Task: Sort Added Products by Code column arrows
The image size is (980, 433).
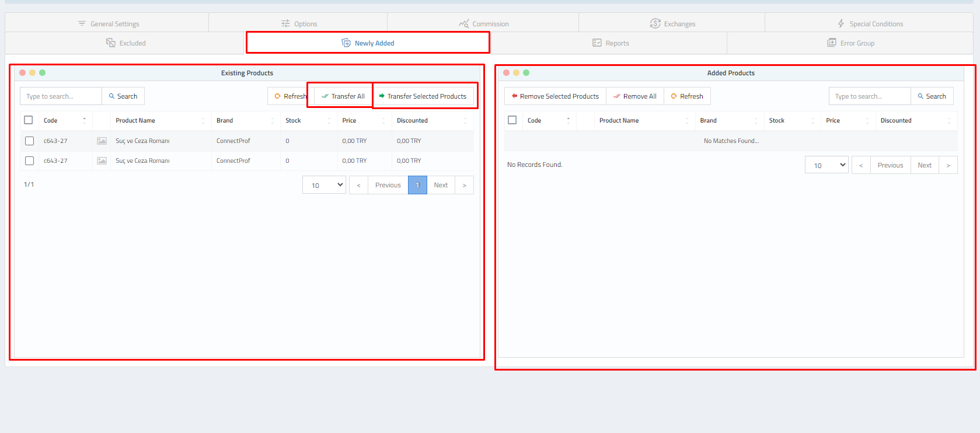Action: point(568,120)
